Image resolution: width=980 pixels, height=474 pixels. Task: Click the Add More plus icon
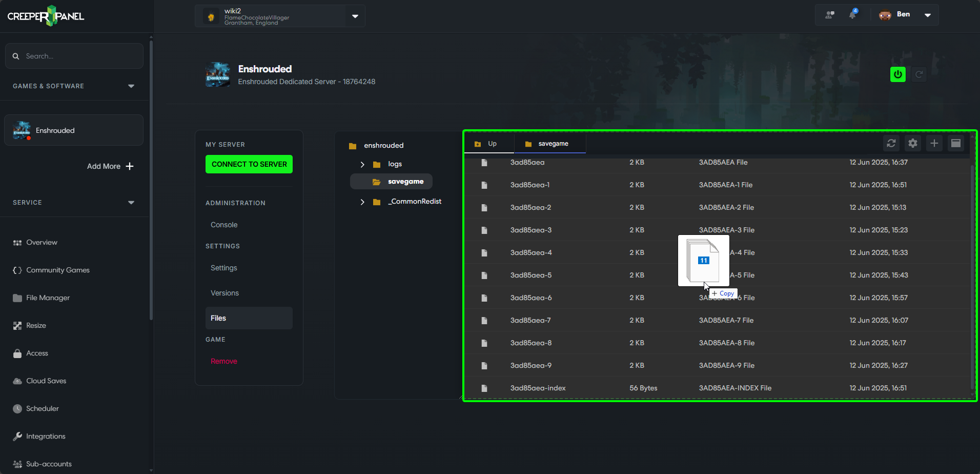click(130, 166)
